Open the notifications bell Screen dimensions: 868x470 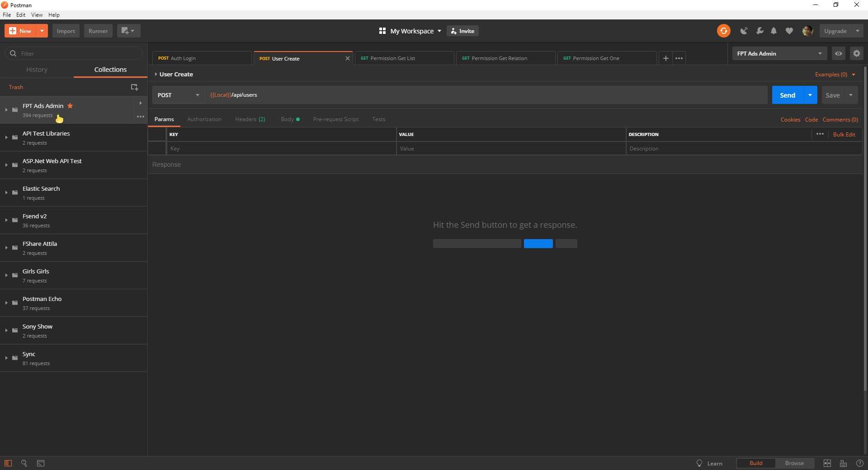tap(774, 31)
